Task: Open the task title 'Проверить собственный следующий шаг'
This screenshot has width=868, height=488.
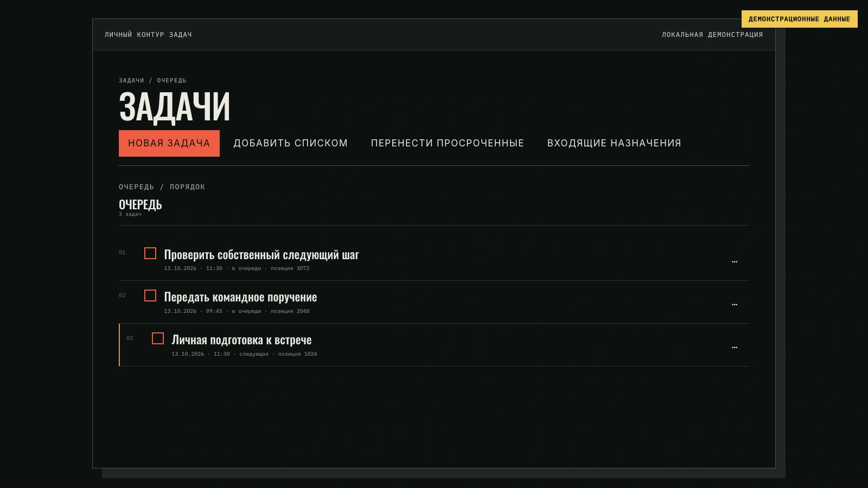Action: [261, 254]
